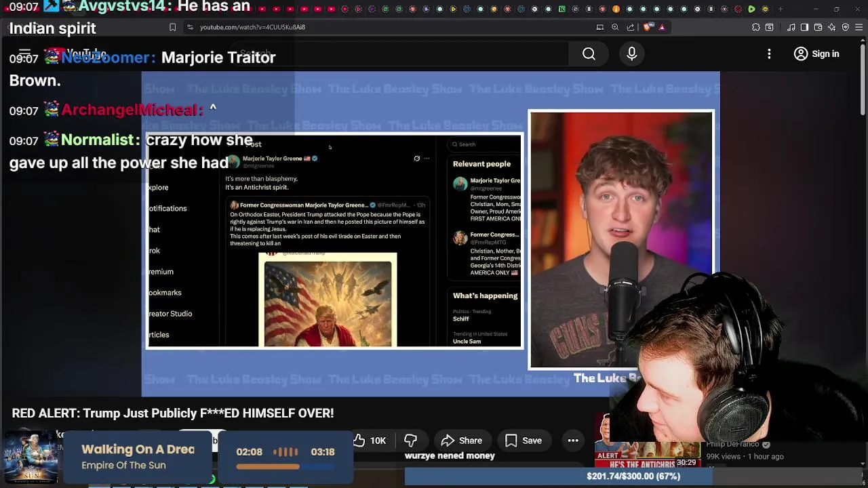This screenshot has height=488, width=868.
Task: Click the tab search icon beside extensions
Action: 770,27
